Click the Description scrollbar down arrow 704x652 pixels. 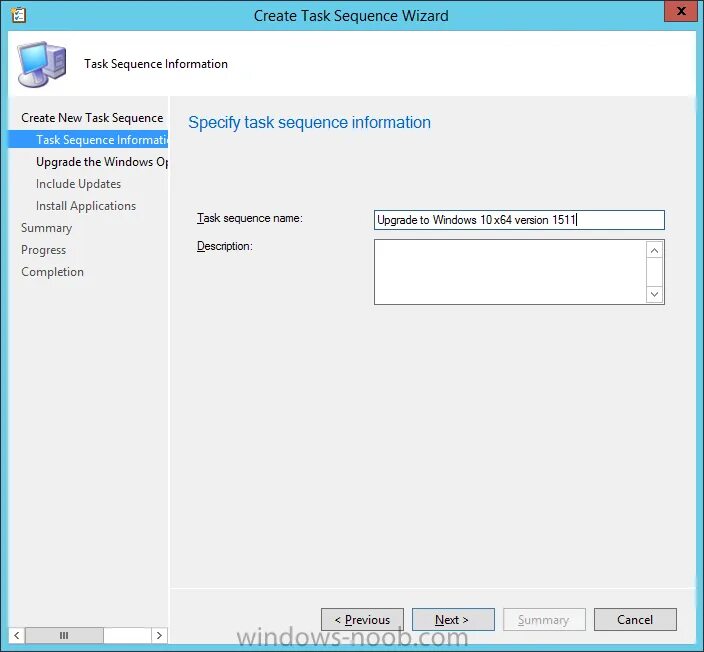pos(655,294)
